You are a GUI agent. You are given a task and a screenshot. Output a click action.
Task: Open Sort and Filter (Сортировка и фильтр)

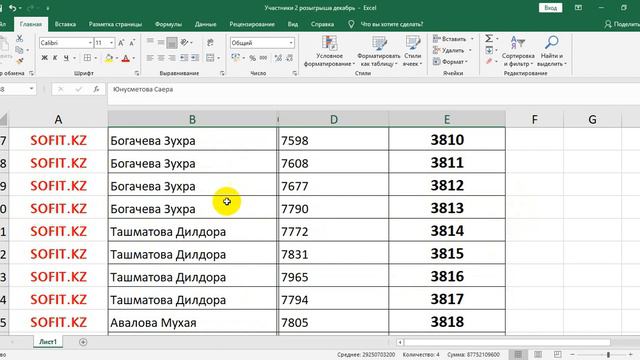tap(518, 51)
